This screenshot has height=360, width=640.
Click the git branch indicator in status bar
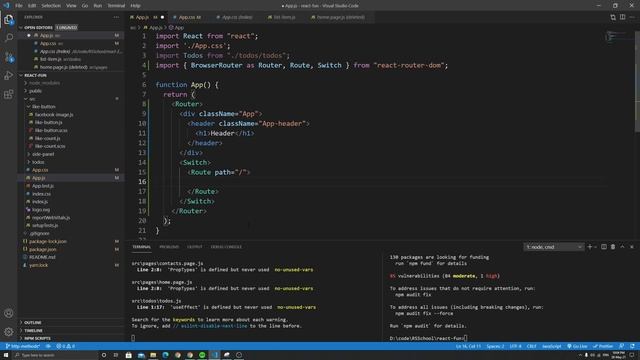(23, 346)
